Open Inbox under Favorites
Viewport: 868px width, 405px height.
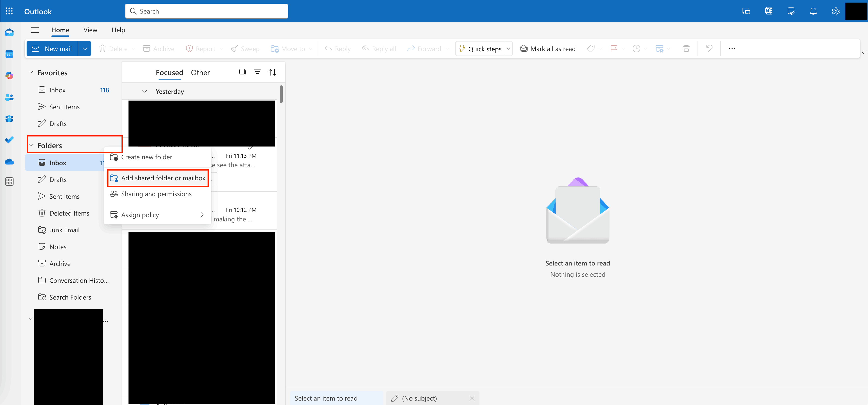73,90
